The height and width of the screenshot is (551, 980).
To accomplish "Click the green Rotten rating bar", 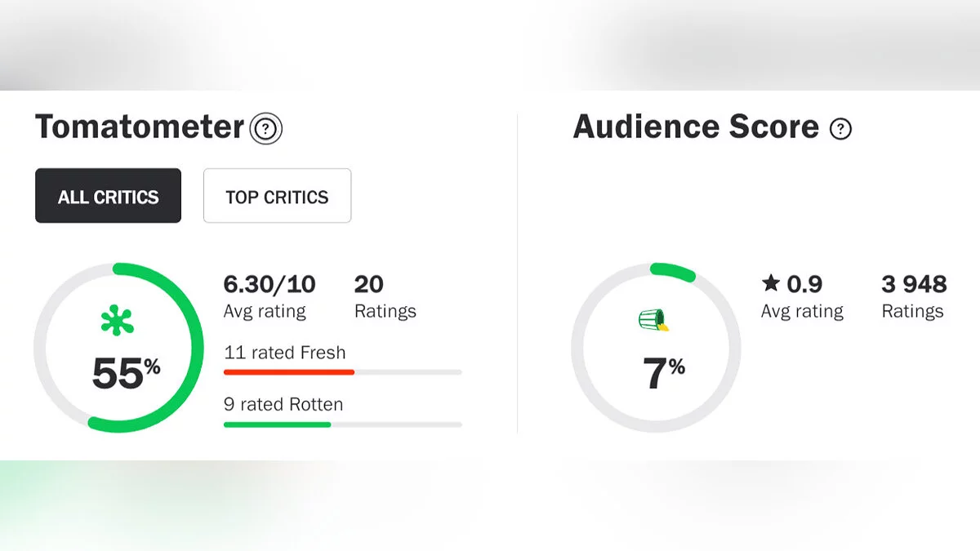I will coord(277,424).
